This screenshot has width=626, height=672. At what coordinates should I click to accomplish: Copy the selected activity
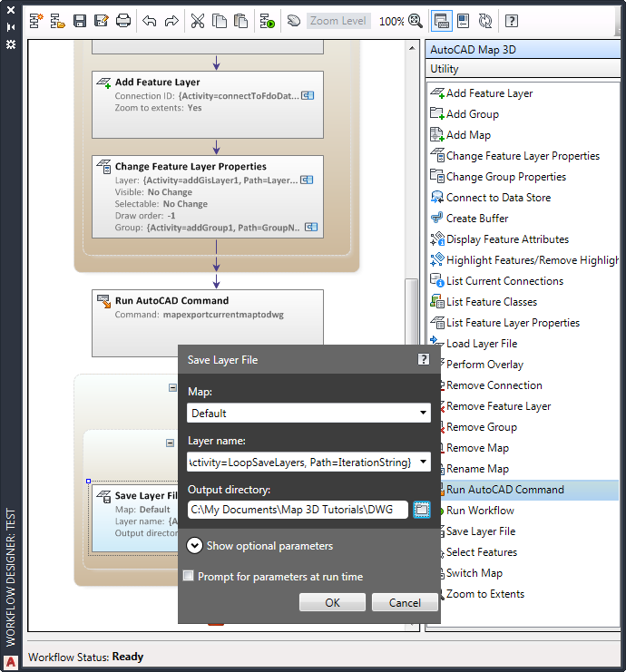pyautogui.click(x=220, y=21)
